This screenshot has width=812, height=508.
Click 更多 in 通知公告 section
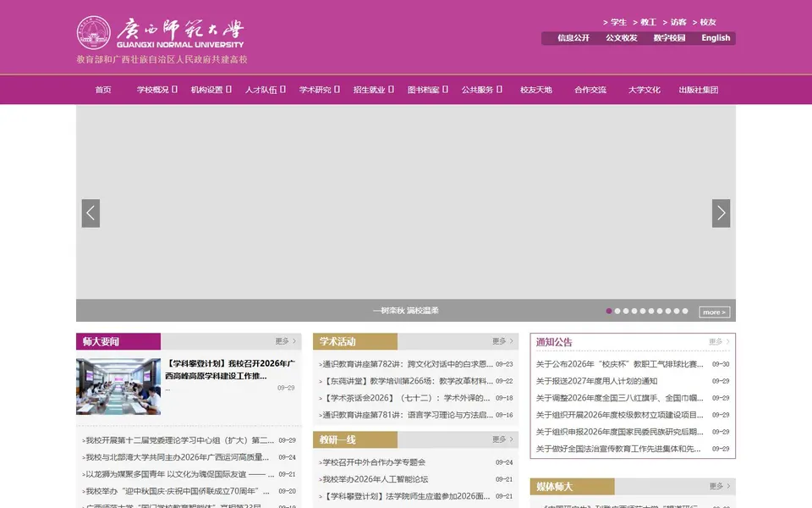(719, 341)
